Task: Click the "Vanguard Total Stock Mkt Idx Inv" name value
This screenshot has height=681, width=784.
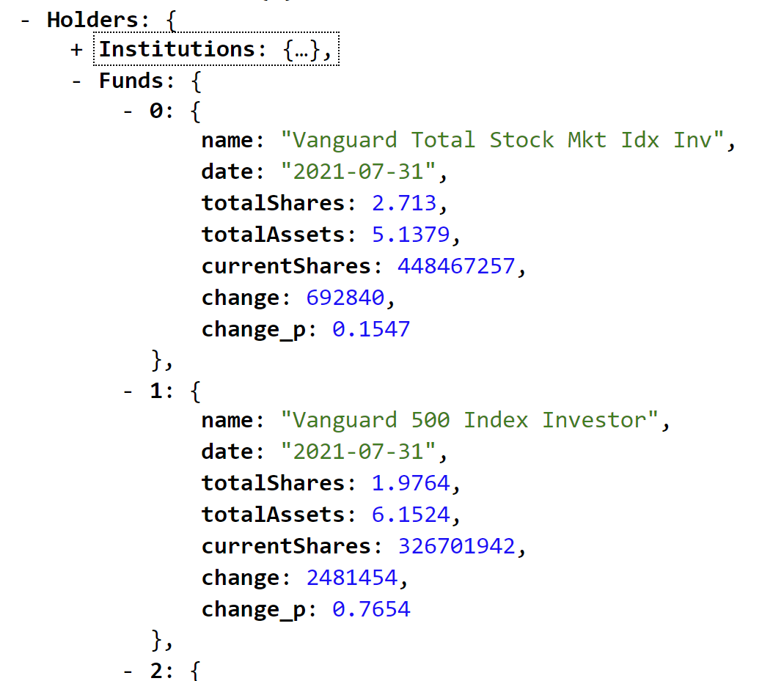Action: tap(502, 141)
